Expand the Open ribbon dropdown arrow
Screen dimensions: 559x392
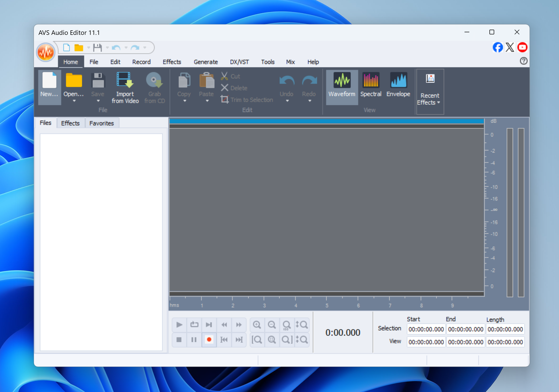point(74,101)
